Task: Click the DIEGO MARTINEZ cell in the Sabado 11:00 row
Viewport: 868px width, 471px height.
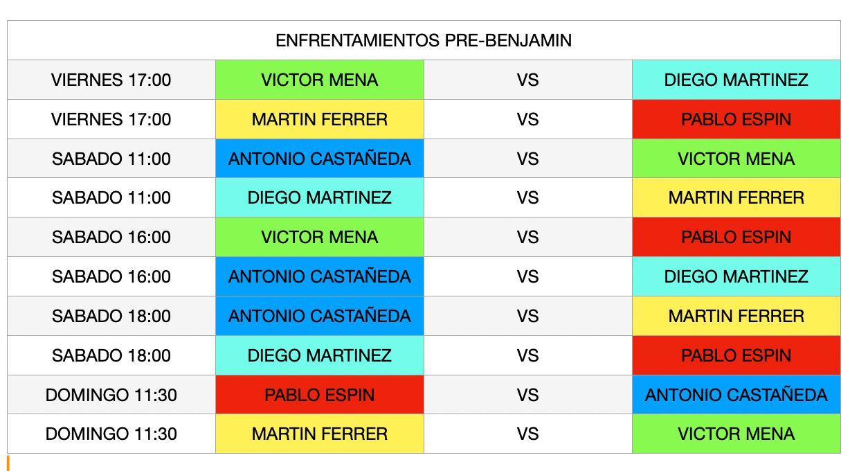Action: point(319,197)
